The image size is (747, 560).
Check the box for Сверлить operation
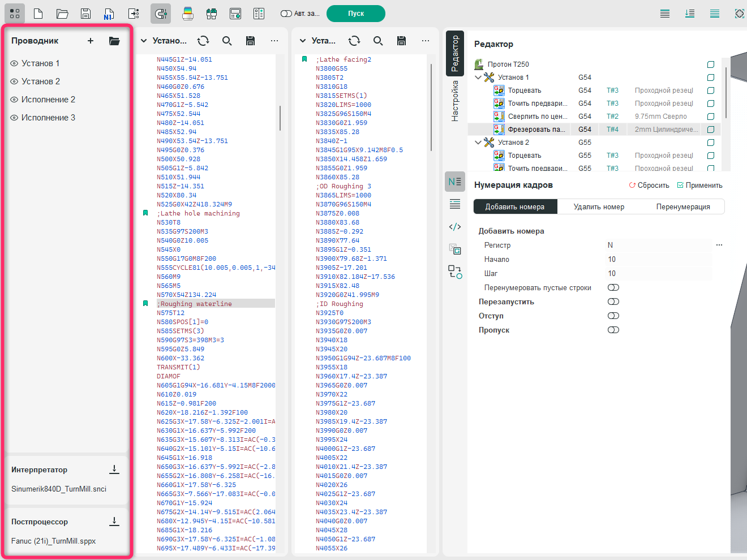pyautogui.click(x=711, y=117)
